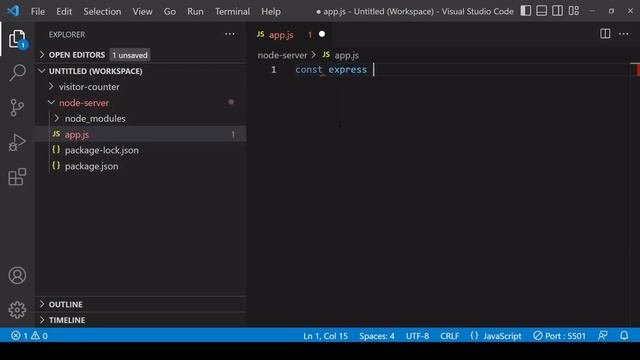640x360 pixels.
Task: Open the Run menu
Action: tap(195, 11)
